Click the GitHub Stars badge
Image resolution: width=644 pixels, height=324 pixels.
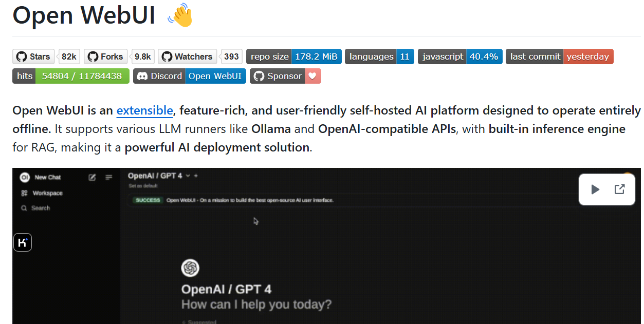click(x=33, y=56)
